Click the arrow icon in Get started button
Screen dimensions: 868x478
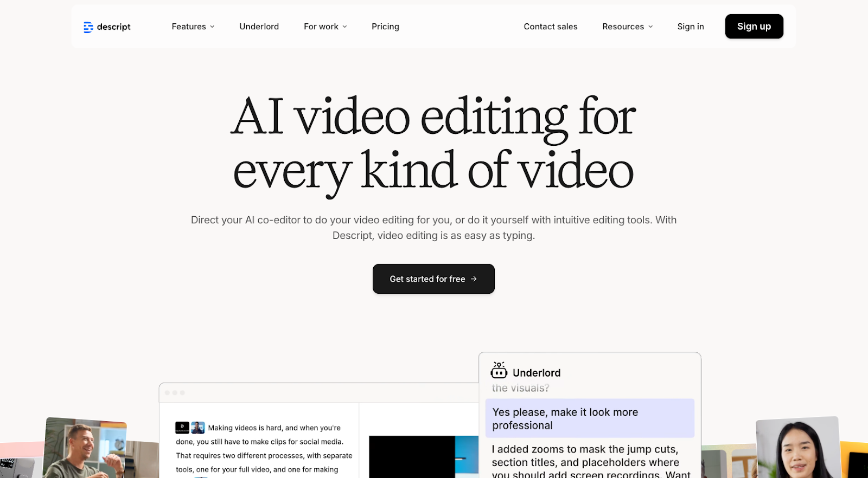point(474,279)
